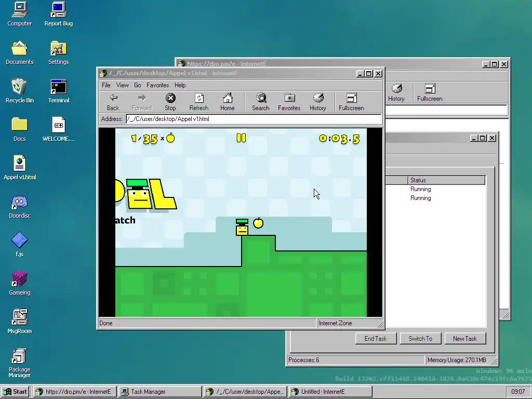Switch the Appel browser to Fullscreen

click(351, 102)
